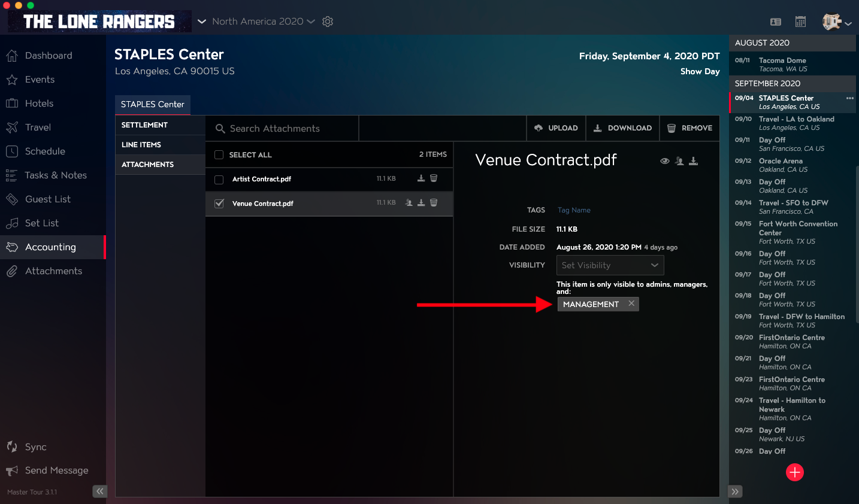The width and height of the screenshot is (859, 504).
Task: Collapse the right event list panel
Action: [736, 491]
